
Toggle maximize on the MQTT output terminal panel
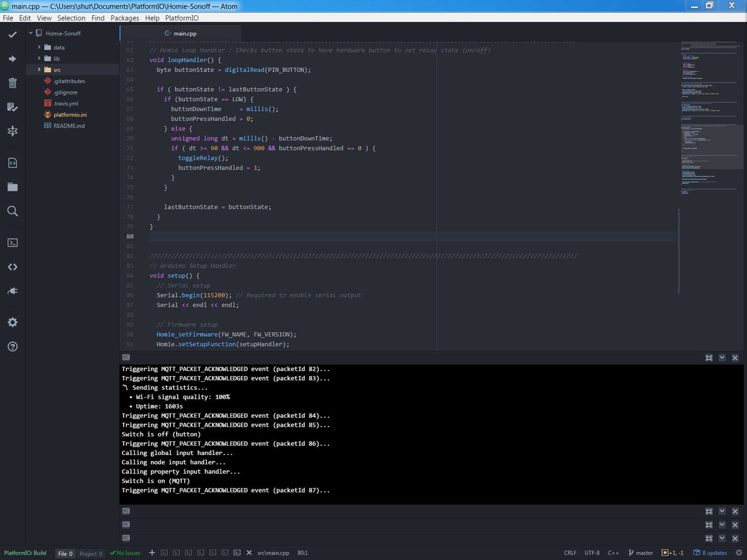tap(709, 358)
